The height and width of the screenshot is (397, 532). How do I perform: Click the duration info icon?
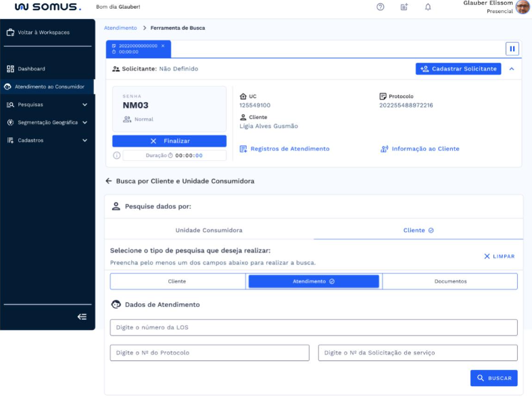[117, 156]
